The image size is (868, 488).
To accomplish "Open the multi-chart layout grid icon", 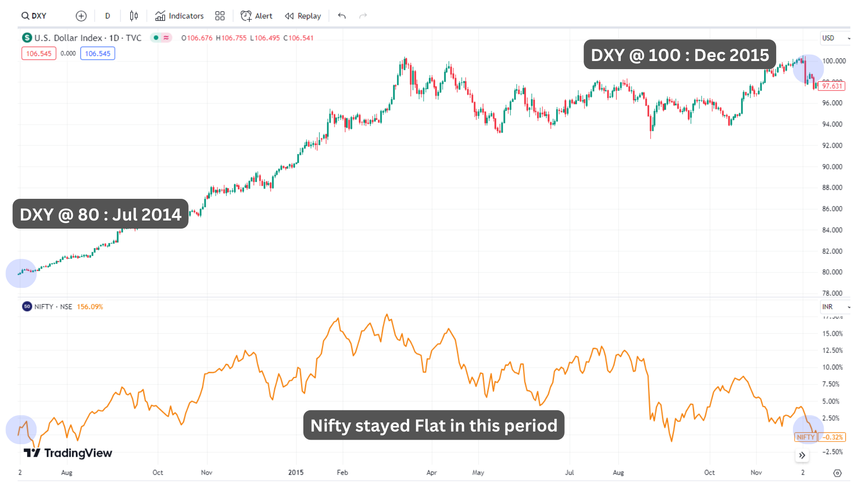I will (220, 16).
